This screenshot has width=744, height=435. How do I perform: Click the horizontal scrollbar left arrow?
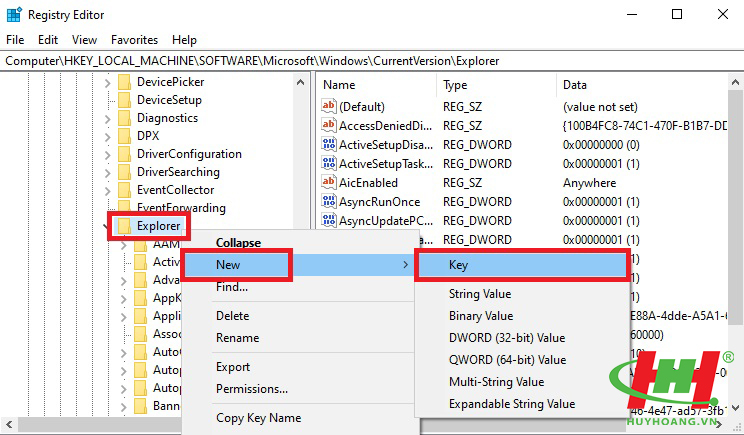[x=9, y=424]
